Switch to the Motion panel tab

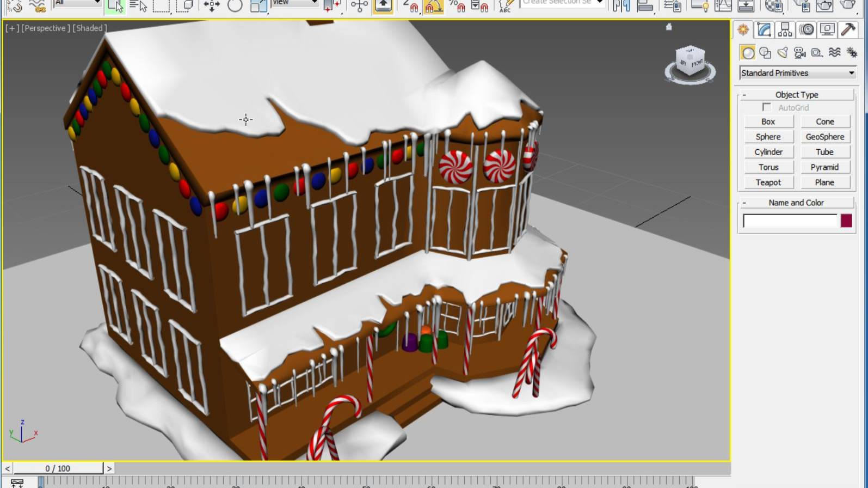[x=806, y=30]
